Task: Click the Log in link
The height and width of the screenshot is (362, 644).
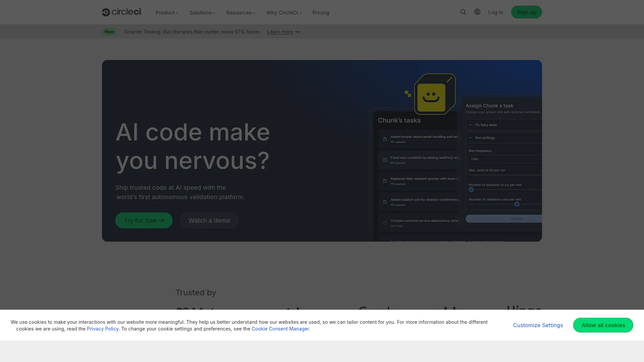Action: pos(495,12)
